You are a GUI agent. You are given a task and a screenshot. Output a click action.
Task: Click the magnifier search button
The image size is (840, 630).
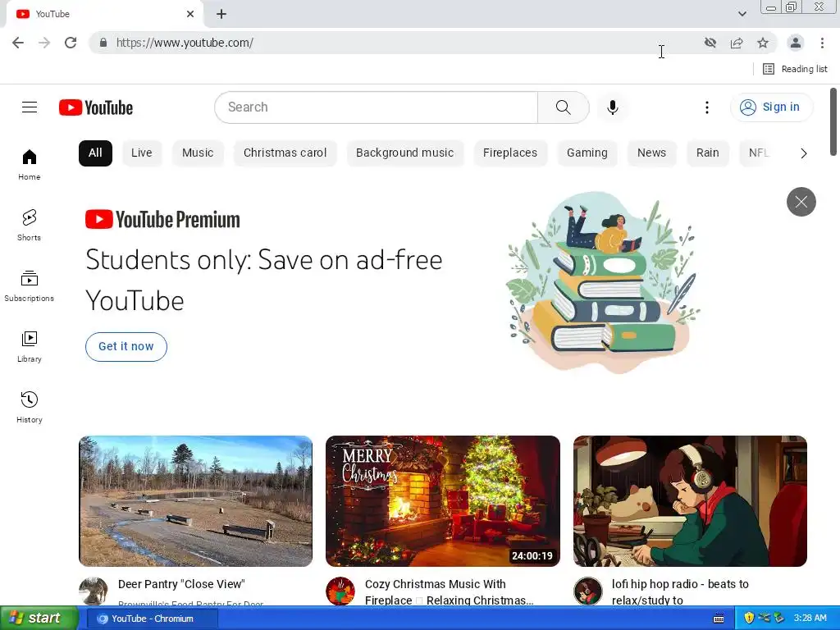563,107
